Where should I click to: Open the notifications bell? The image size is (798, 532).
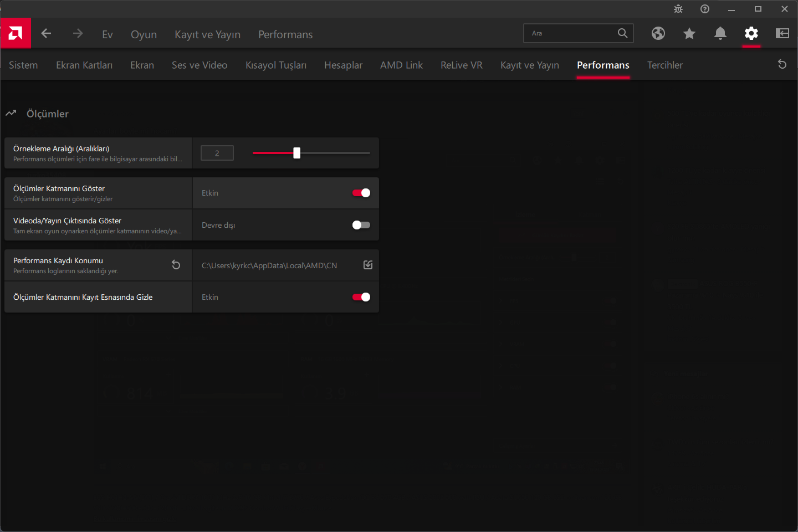[x=720, y=33]
